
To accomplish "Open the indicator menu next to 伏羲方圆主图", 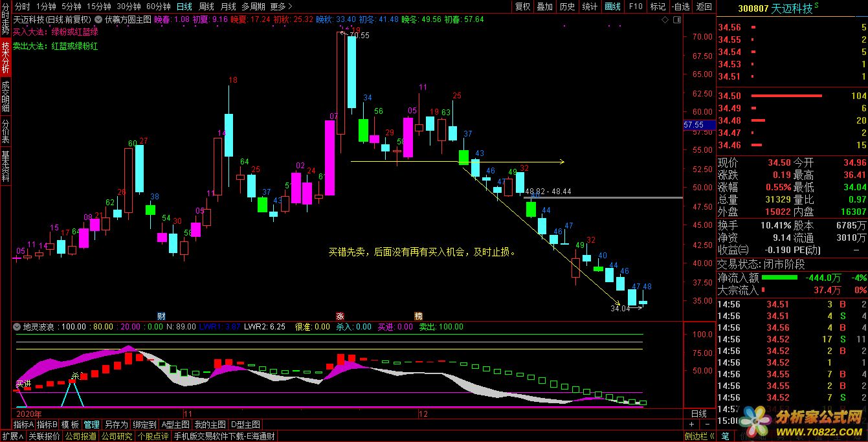I will (x=99, y=19).
